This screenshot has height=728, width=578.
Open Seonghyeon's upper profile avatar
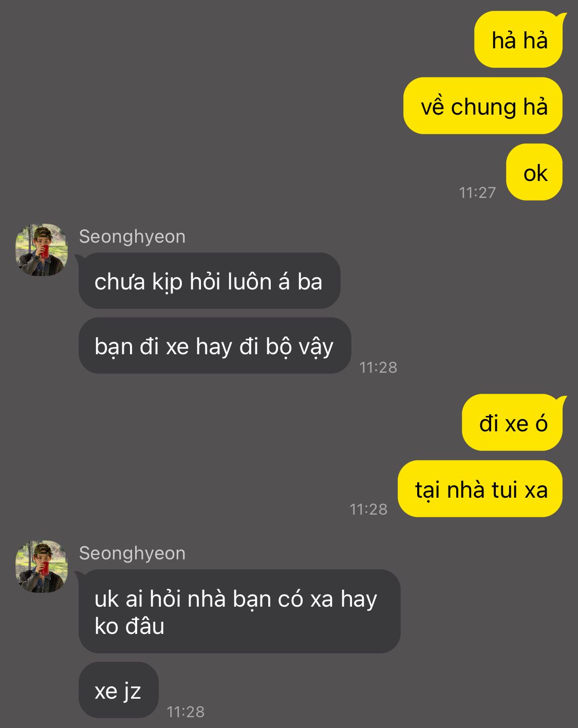42,249
